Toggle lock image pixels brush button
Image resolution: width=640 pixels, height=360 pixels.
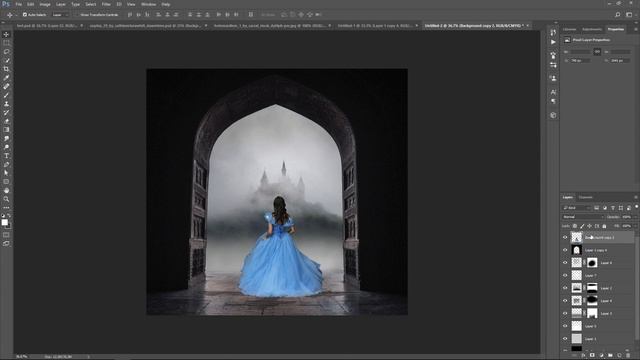582,226
